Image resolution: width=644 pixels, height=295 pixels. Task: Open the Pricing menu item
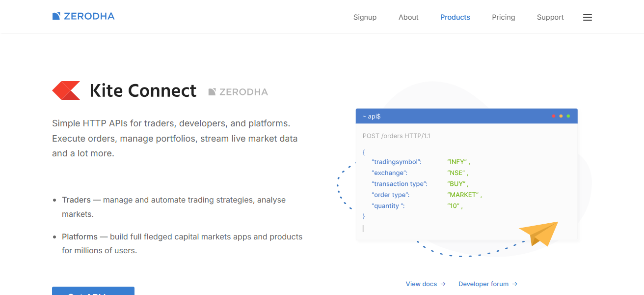[503, 17]
